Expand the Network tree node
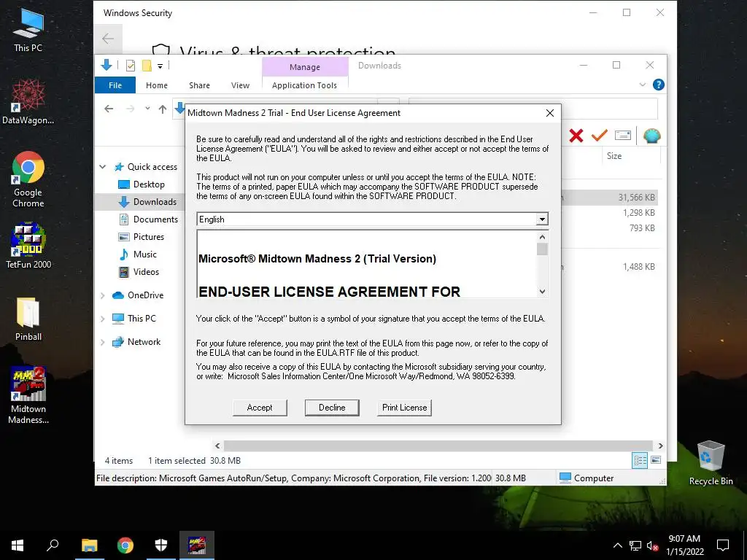The image size is (747, 560). tap(102, 342)
